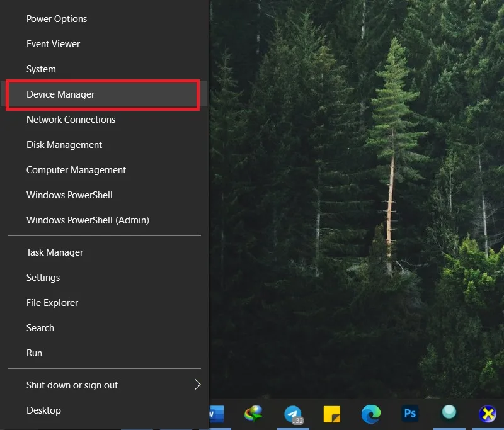Open the yellow Sticky Notes taskbar icon
Image resolution: width=504 pixels, height=430 pixels.
click(332, 414)
